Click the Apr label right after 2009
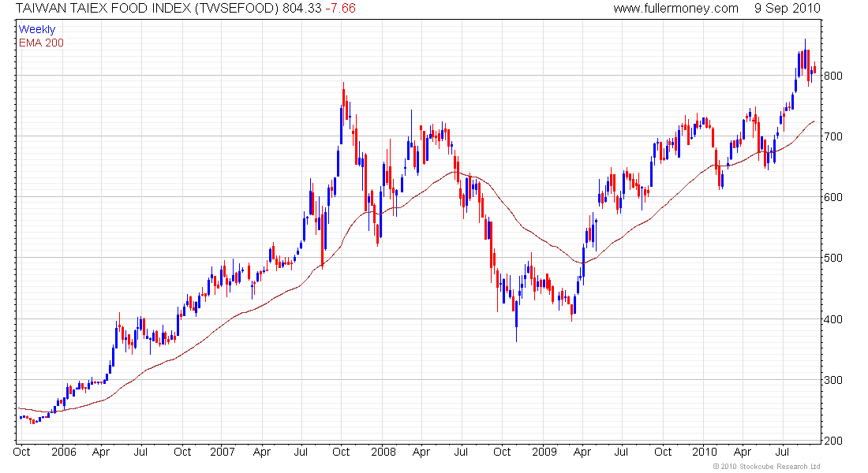This screenshot has width=868, height=473. [x=582, y=452]
